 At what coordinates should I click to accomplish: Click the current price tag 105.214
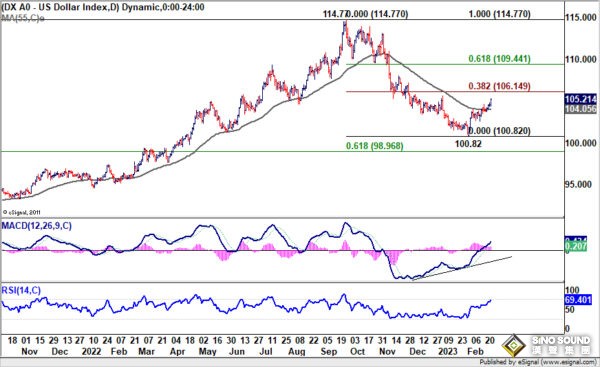coord(580,99)
